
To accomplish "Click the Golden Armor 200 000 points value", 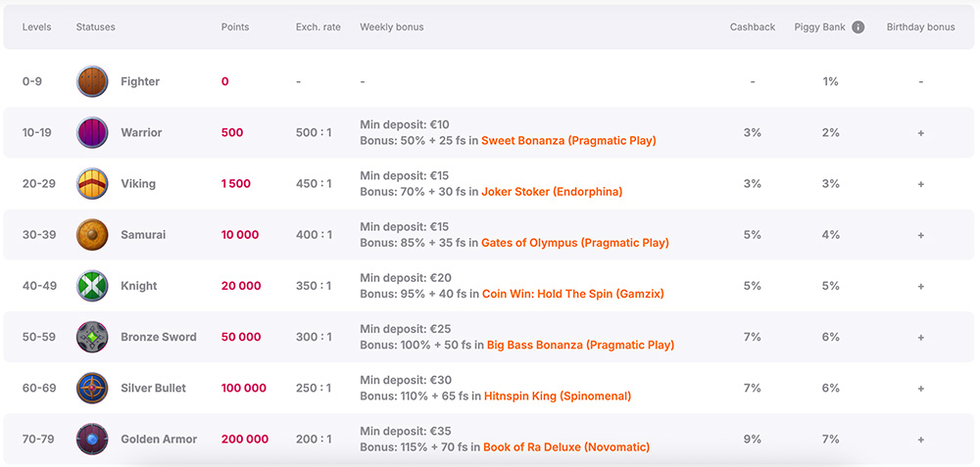I will [244, 440].
